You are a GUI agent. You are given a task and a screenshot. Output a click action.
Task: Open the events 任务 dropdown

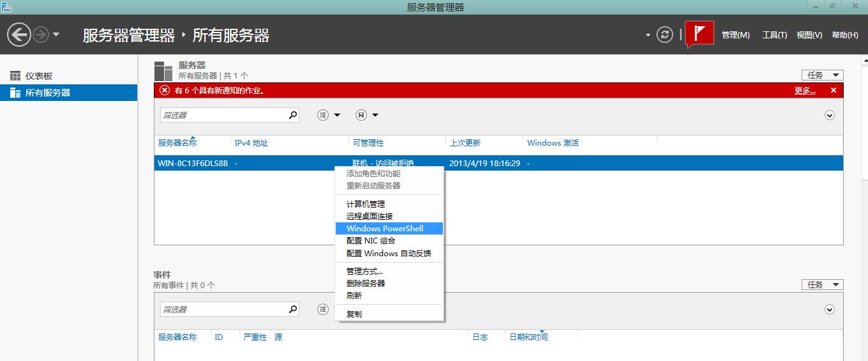pyautogui.click(x=822, y=285)
